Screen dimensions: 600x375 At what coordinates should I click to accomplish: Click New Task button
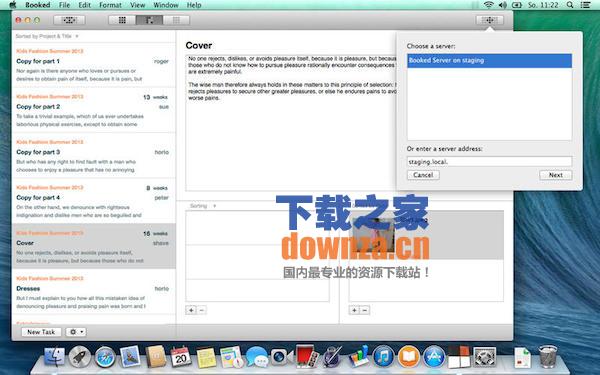click(41, 332)
